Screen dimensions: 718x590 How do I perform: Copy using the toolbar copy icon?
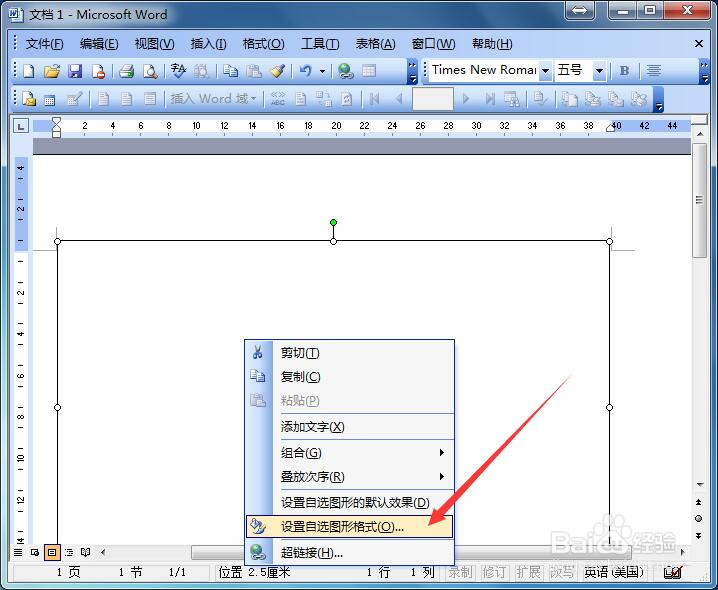coord(230,71)
